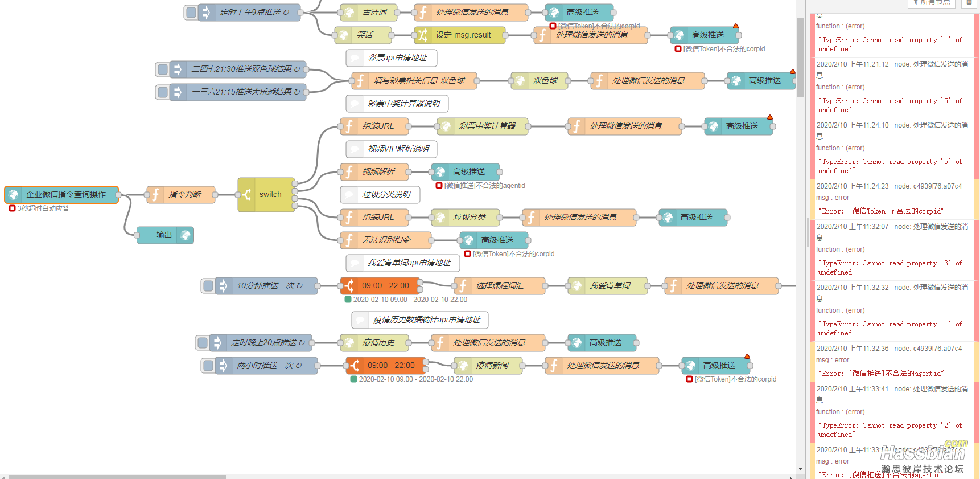Image resolution: width=980 pixels, height=479 pixels.
Task: Click the function icon on 填写彩票相关信息-双色球
Action: tap(360, 80)
